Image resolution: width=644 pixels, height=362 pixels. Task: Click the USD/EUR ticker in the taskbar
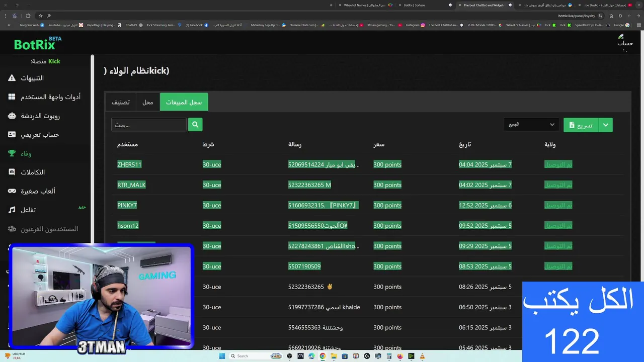[x=14, y=356]
